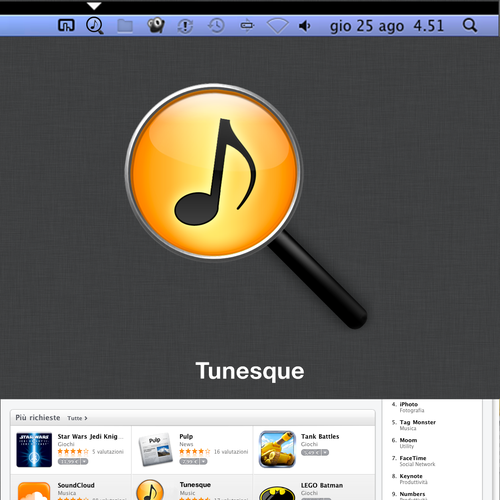The height and width of the screenshot is (500, 500).
Task: Click the Utility category under Moom
Action: pos(407,446)
